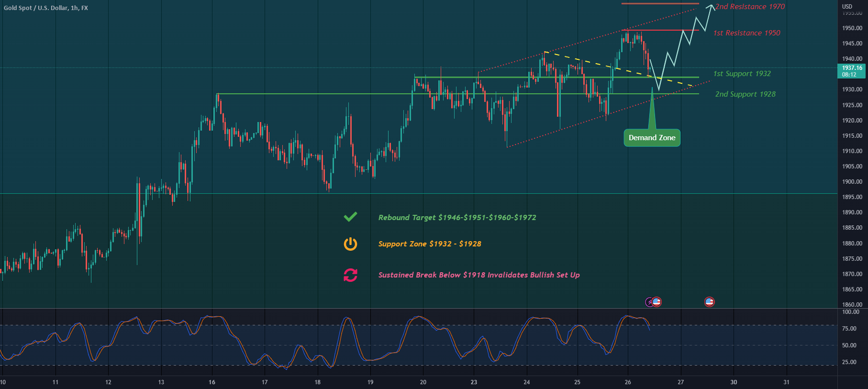Click date label 20 on the time axis
Screen dimensions: 868x389
(423, 382)
